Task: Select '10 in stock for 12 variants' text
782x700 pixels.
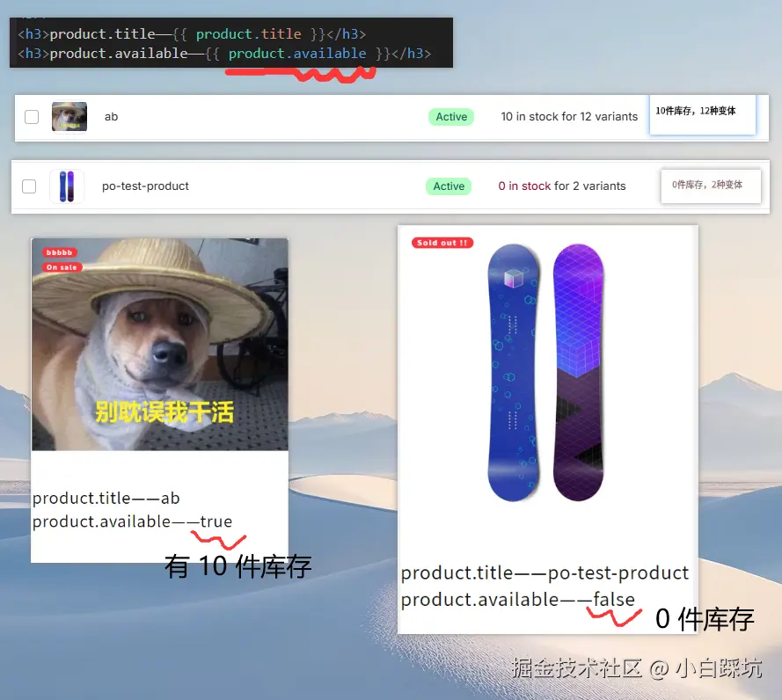Action: tap(569, 117)
